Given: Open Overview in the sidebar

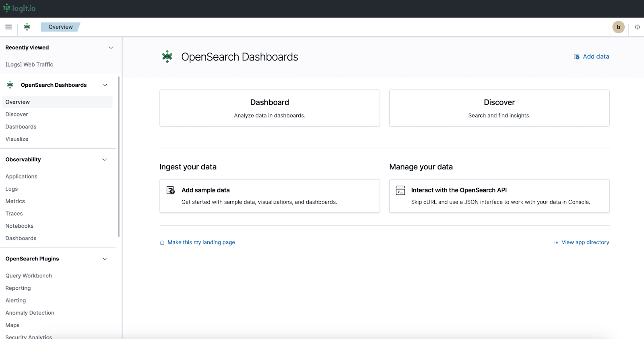Looking at the screenshot, I should (x=57, y=102).
